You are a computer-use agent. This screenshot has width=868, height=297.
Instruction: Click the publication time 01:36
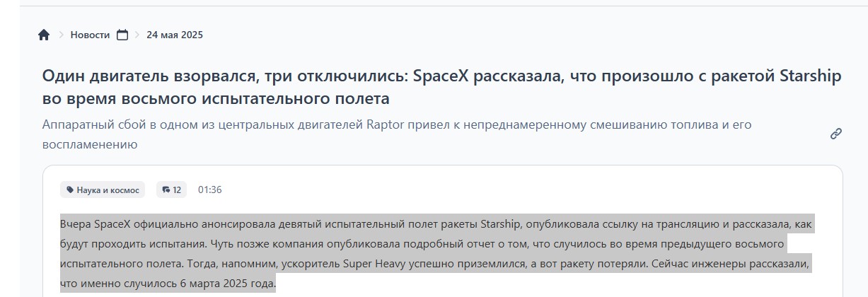210,190
